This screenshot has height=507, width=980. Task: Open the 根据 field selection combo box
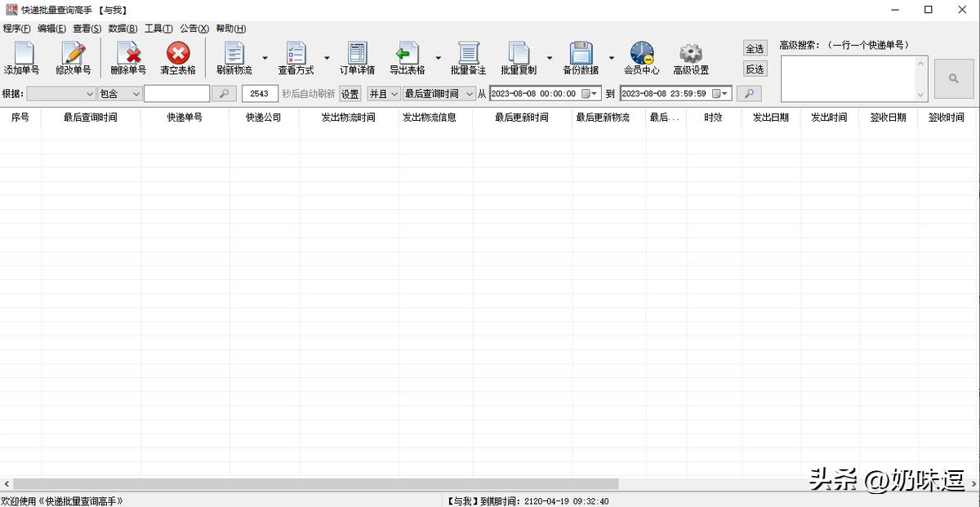tap(61, 94)
